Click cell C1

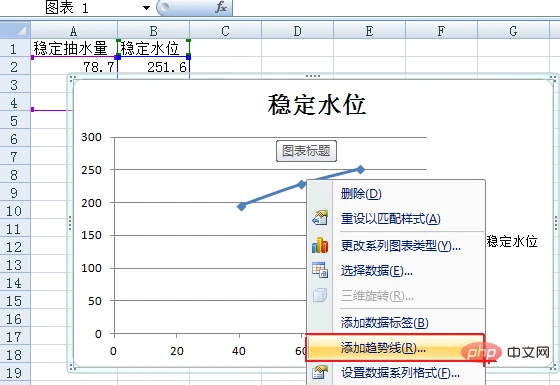[x=225, y=48]
